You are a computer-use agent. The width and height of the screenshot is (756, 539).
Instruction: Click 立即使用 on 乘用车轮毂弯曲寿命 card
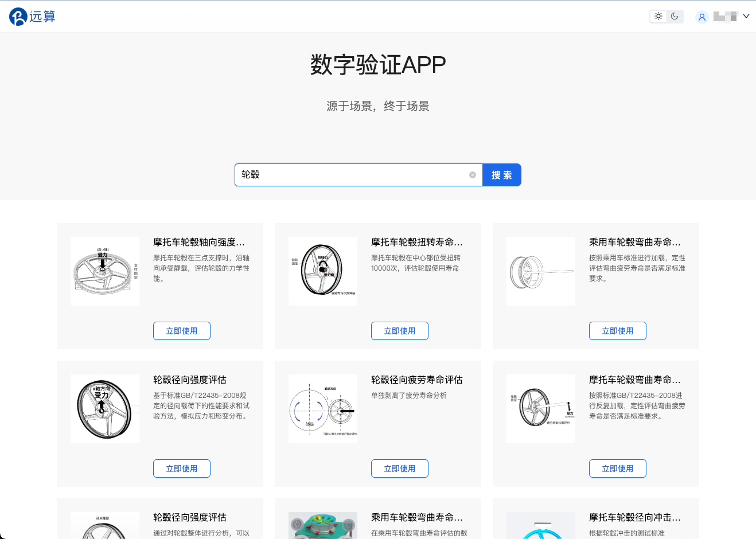click(x=618, y=331)
